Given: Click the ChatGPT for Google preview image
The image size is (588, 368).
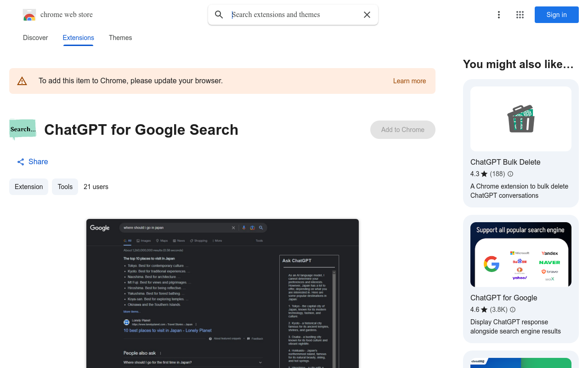Looking at the screenshot, I should coord(520,254).
